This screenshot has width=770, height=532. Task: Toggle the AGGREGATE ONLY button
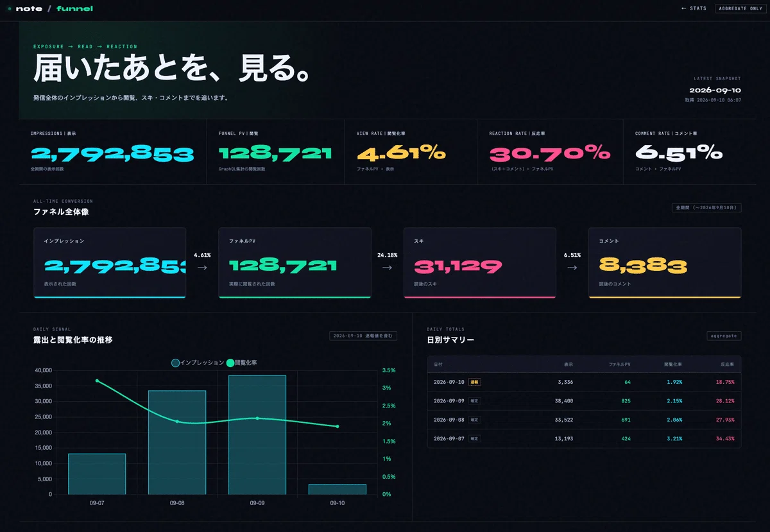pos(740,8)
